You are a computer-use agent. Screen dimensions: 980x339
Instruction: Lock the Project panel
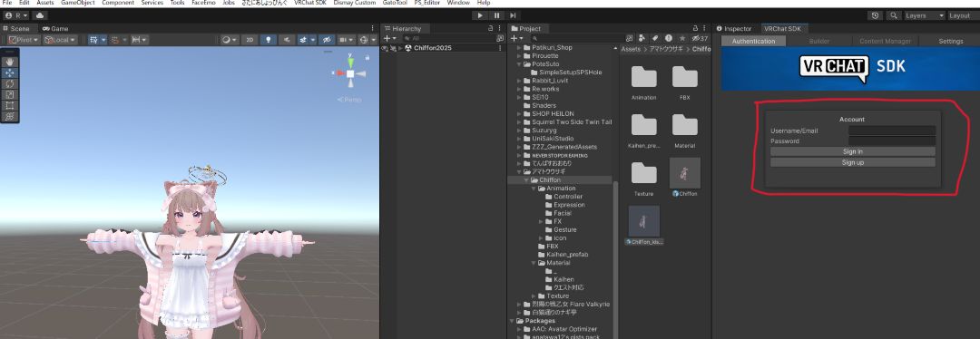pyautogui.click(x=696, y=29)
